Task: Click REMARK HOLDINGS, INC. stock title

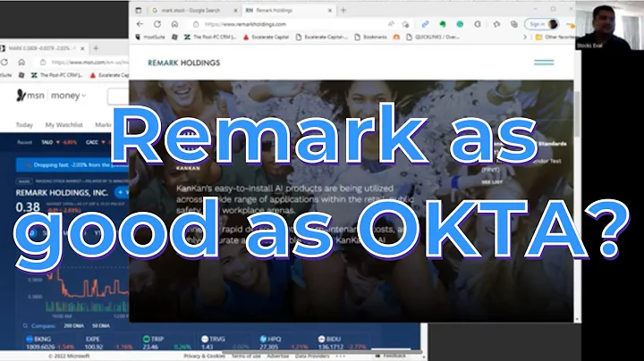Action: pyautogui.click(x=62, y=192)
